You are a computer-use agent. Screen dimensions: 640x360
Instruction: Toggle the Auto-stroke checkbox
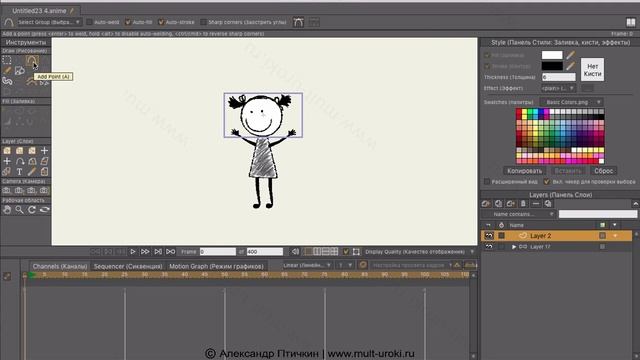tap(161, 22)
